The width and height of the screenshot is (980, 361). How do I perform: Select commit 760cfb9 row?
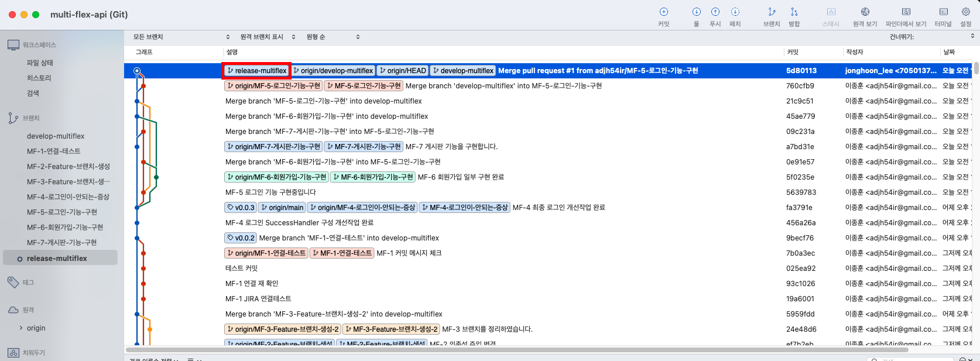pyautogui.click(x=549, y=86)
